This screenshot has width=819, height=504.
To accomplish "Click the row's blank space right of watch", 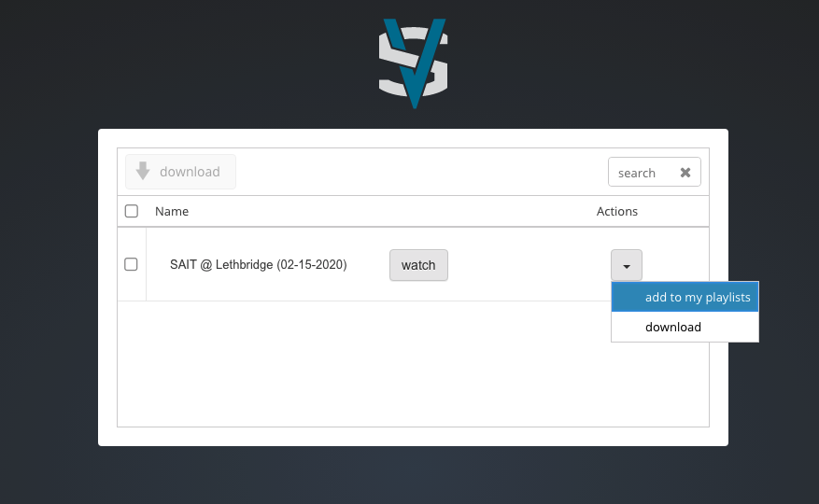I will coord(523,265).
